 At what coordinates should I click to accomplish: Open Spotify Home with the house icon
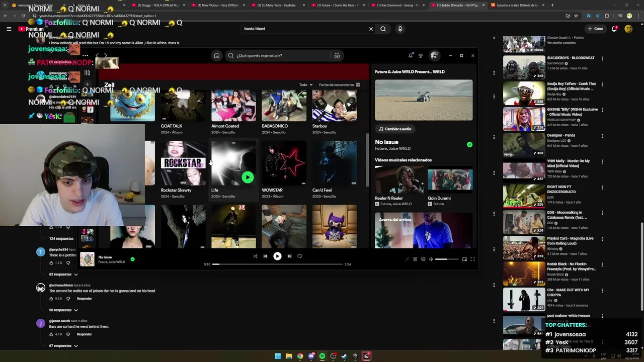coord(217,56)
